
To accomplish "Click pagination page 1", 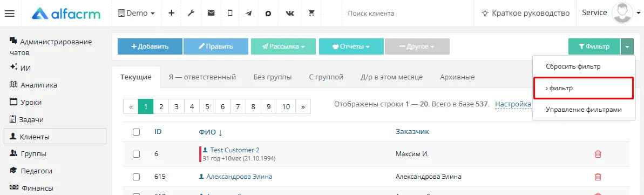I will point(146,106).
